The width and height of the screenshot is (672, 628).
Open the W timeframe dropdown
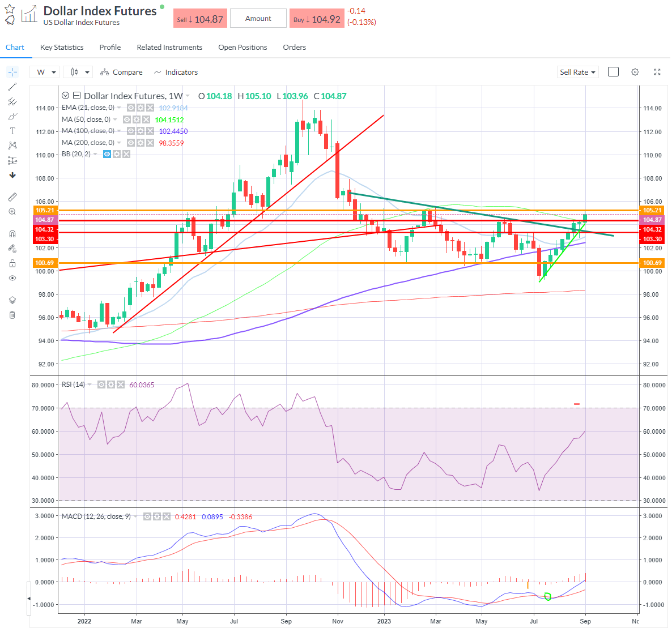point(46,72)
